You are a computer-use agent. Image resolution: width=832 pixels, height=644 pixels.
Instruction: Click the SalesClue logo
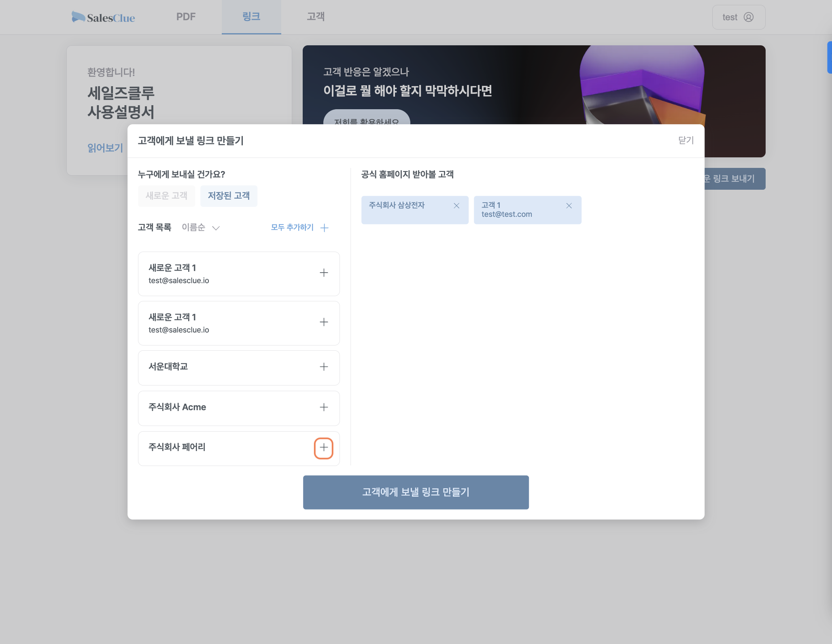pos(103,17)
